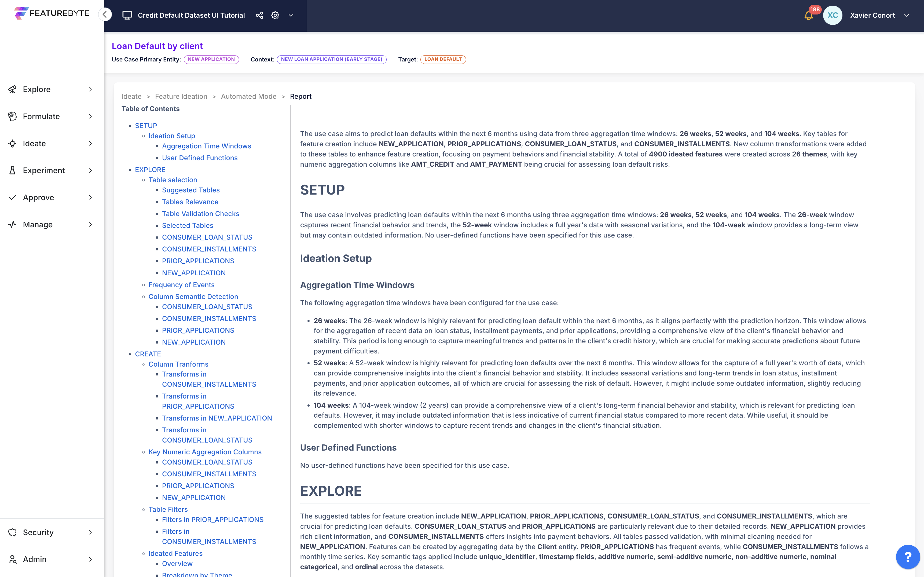Jump to SETUP in table of contents
This screenshot has width=924, height=577.
(146, 126)
